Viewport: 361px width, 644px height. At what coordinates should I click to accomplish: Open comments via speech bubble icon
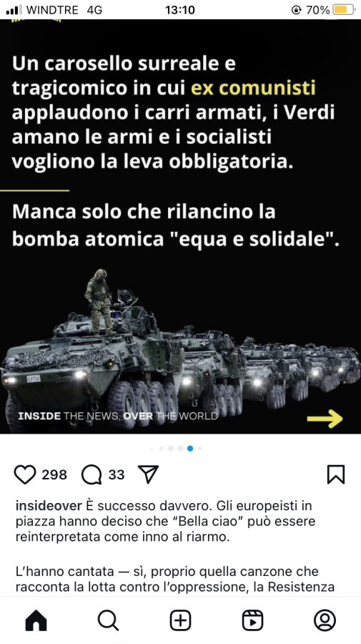(x=92, y=475)
